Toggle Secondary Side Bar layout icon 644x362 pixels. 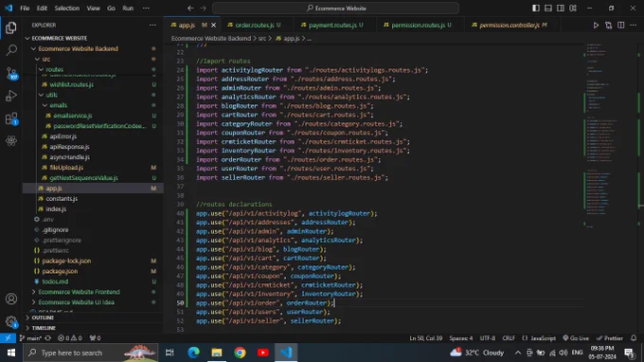point(561,9)
